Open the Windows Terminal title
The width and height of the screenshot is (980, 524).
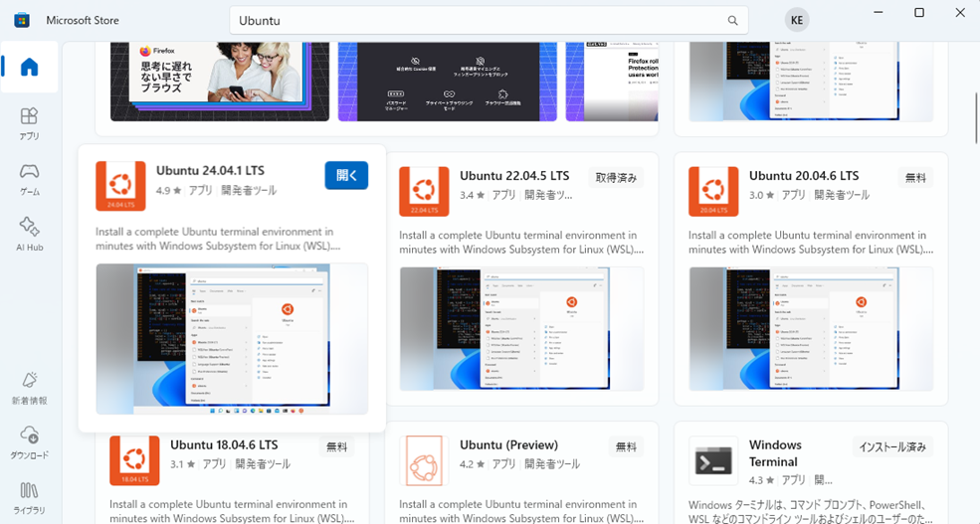tap(775, 453)
